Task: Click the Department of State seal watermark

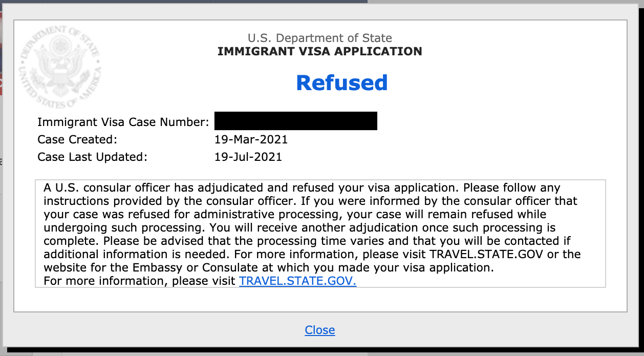Action: coord(60,67)
